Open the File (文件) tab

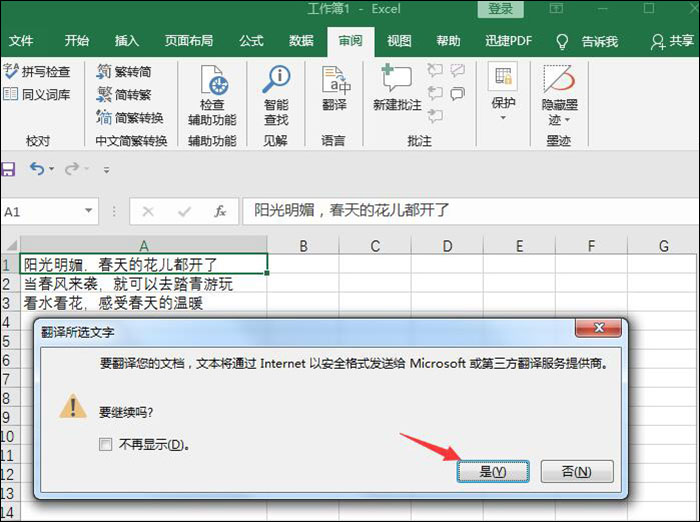coord(21,42)
